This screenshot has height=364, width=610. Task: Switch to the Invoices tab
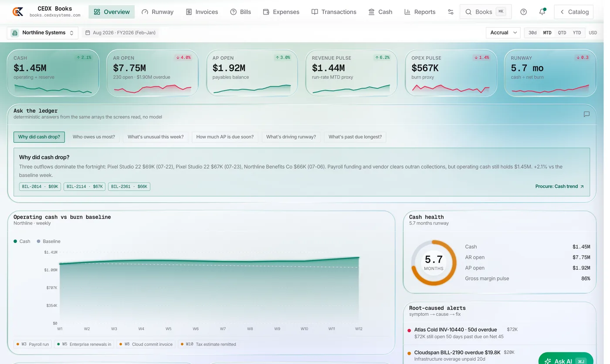coord(202,12)
